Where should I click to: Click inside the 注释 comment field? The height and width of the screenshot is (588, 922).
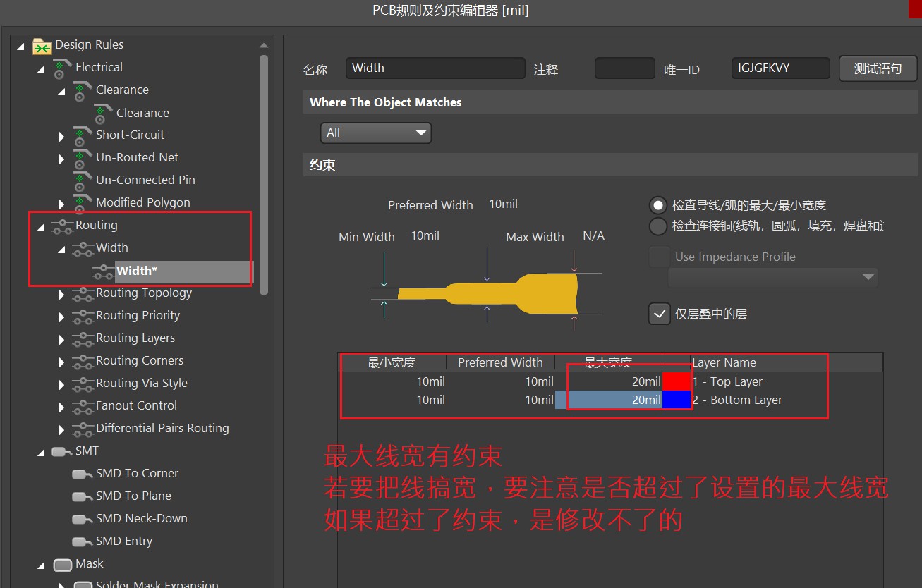click(x=624, y=68)
